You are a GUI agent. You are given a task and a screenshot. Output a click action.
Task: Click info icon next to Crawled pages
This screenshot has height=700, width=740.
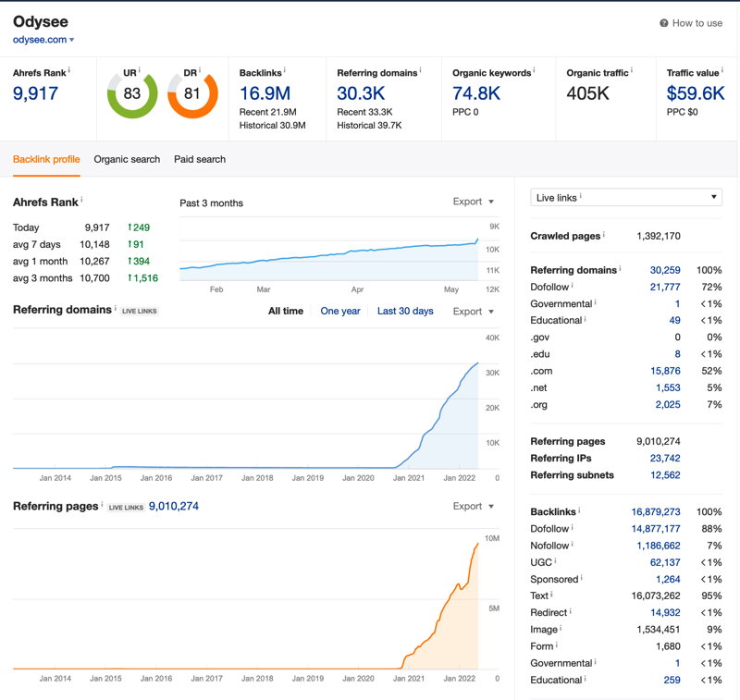[x=604, y=234]
